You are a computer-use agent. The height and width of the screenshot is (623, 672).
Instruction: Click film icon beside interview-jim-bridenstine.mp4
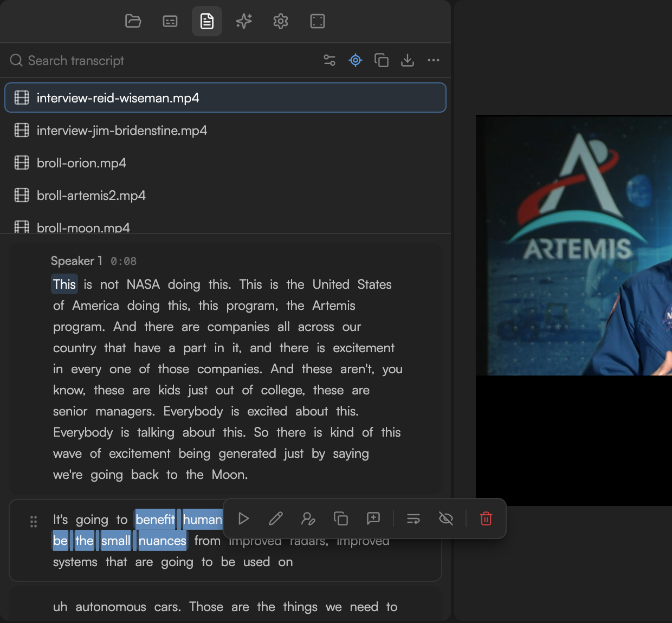(22, 130)
